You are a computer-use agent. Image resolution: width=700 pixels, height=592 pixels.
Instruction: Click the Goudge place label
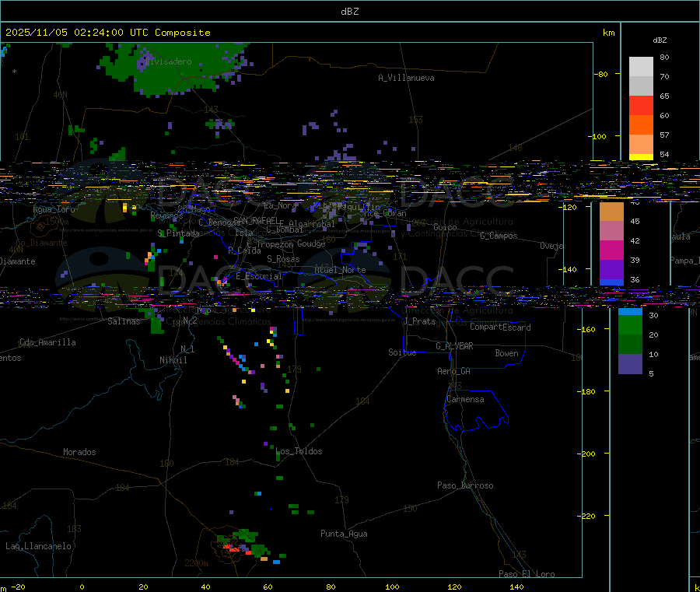tap(311, 243)
